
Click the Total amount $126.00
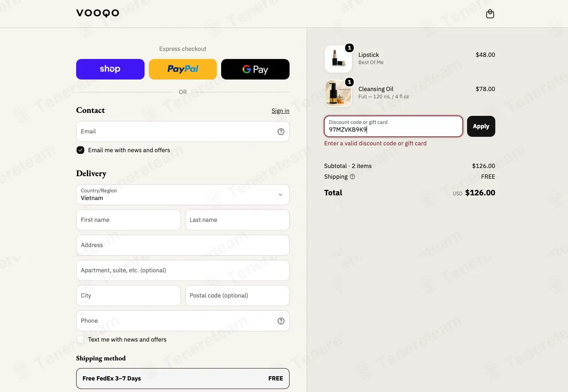(480, 193)
